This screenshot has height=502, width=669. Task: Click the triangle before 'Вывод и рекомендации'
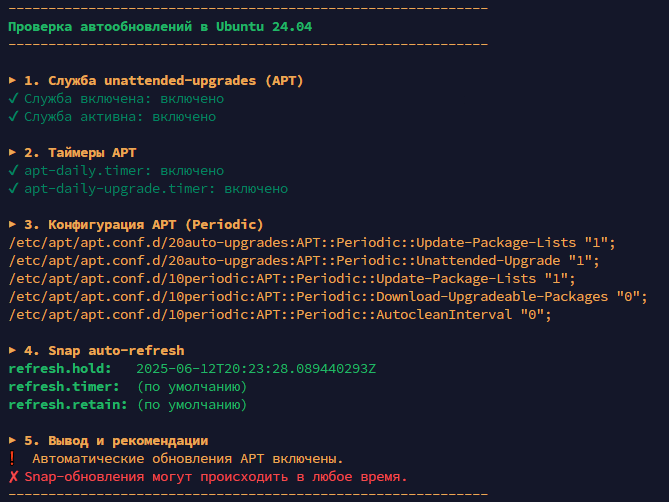pyautogui.click(x=12, y=440)
